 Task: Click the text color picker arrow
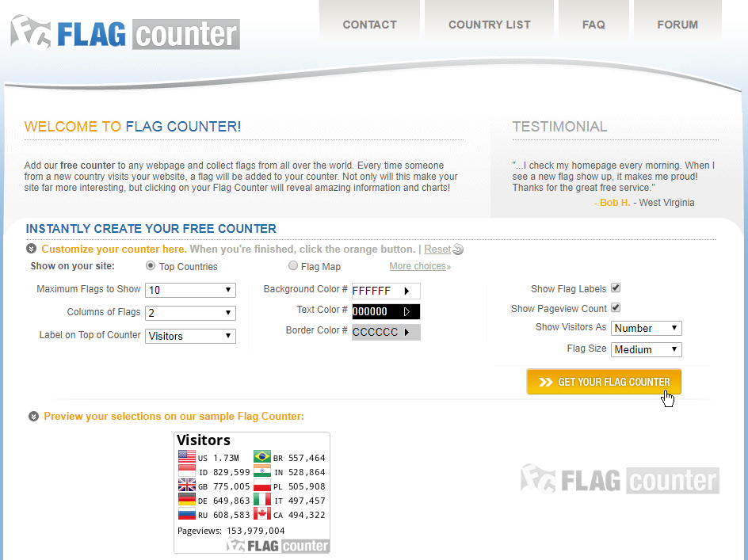406,311
